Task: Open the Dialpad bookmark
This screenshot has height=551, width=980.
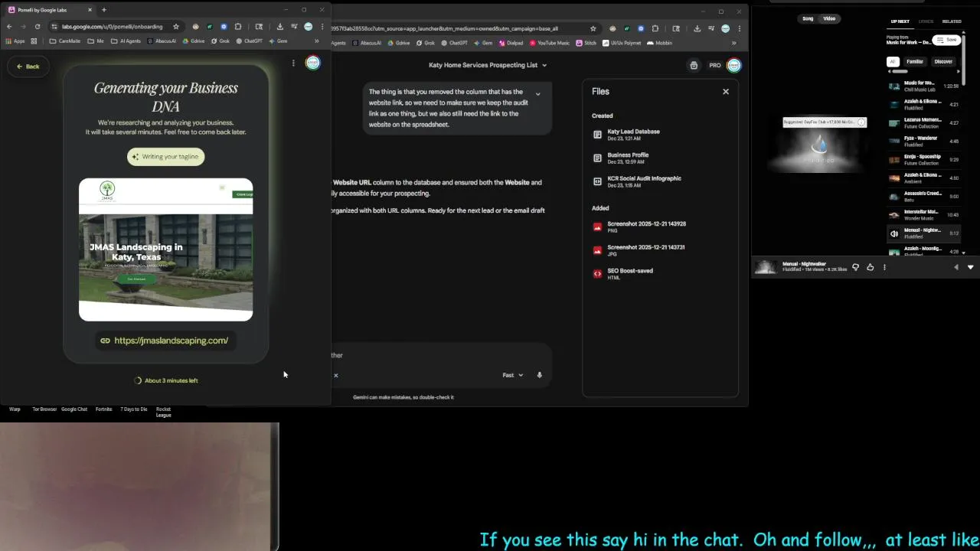Action: point(511,43)
